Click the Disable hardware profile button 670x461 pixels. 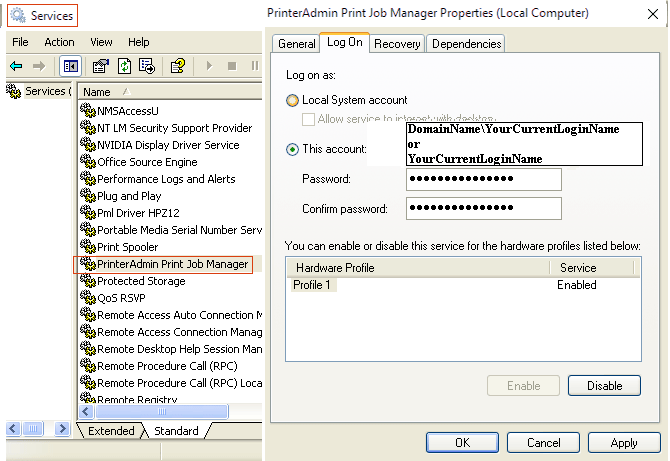pos(604,386)
